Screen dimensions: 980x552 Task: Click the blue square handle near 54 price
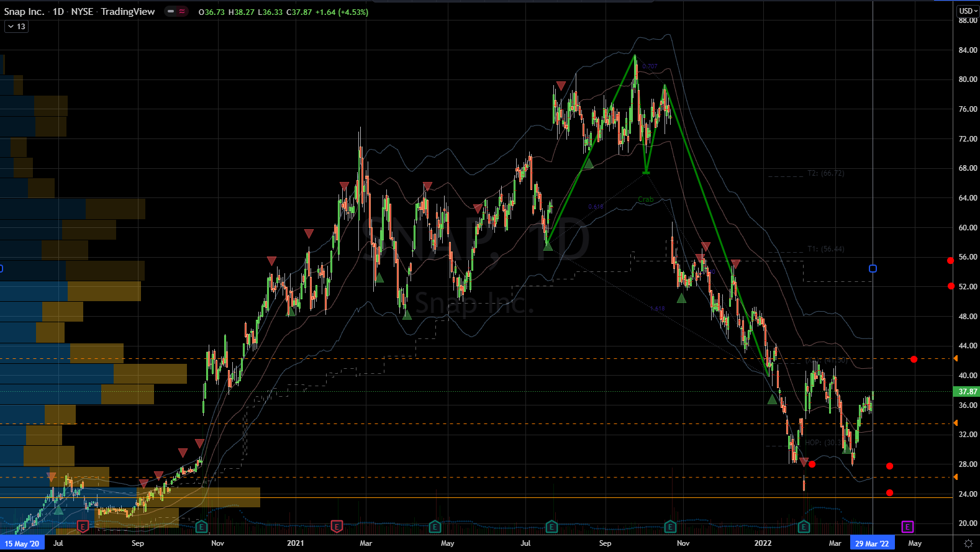(873, 269)
